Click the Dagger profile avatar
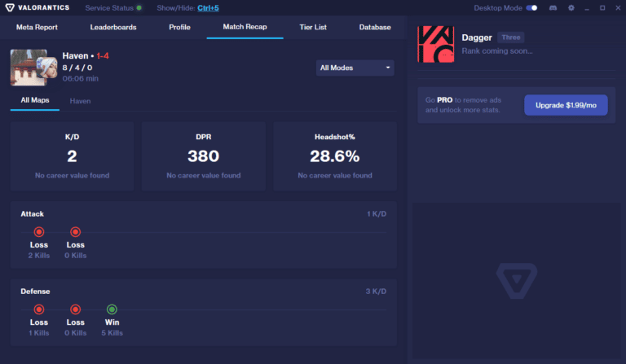 [435, 44]
